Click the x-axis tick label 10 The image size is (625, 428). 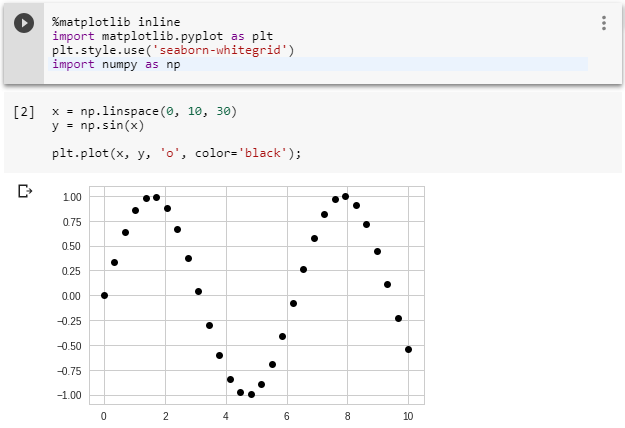tap(408, 416)
